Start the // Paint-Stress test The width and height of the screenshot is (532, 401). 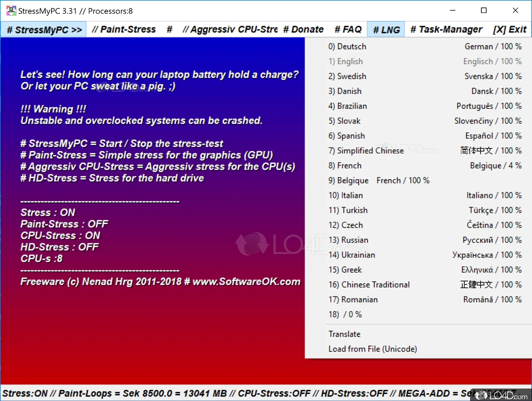123,29
